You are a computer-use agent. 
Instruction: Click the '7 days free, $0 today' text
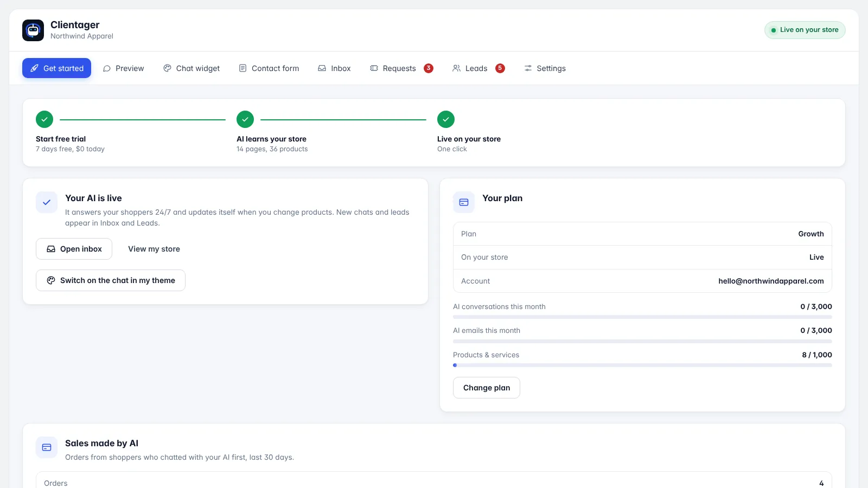(x=70, y=149)
